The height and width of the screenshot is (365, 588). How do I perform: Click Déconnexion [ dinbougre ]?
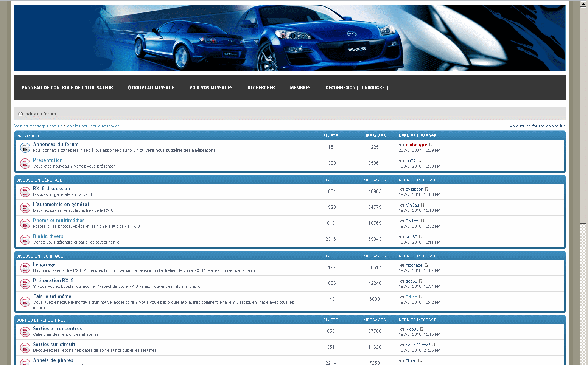tap(356, 88)
